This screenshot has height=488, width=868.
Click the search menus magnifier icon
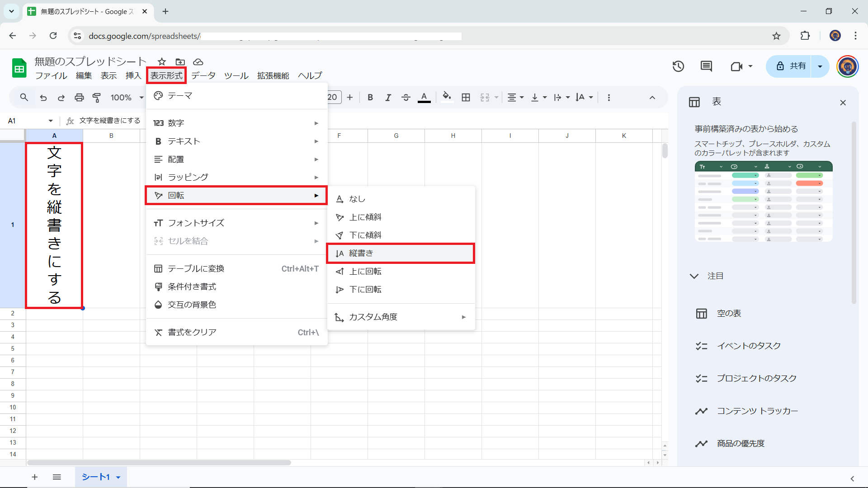[24, 97]
